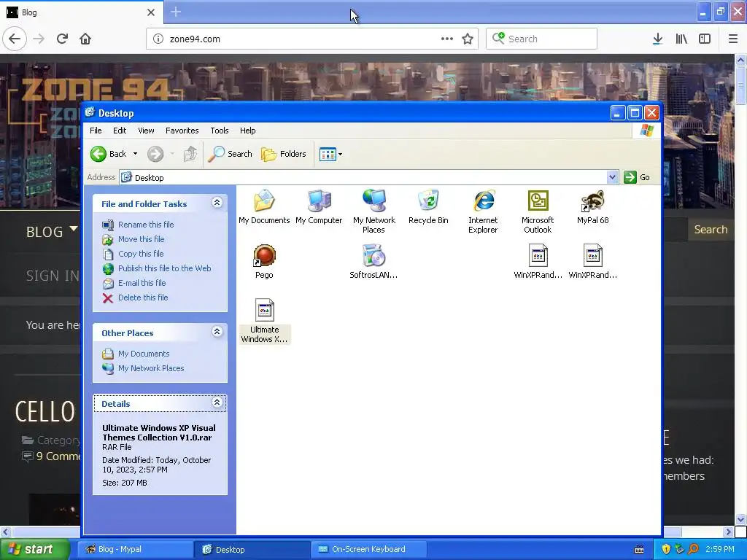The image size is (747, 560).
Task: Toggle the browser sidebar icon
Action: pyautogui.click(x=705, y=39)
